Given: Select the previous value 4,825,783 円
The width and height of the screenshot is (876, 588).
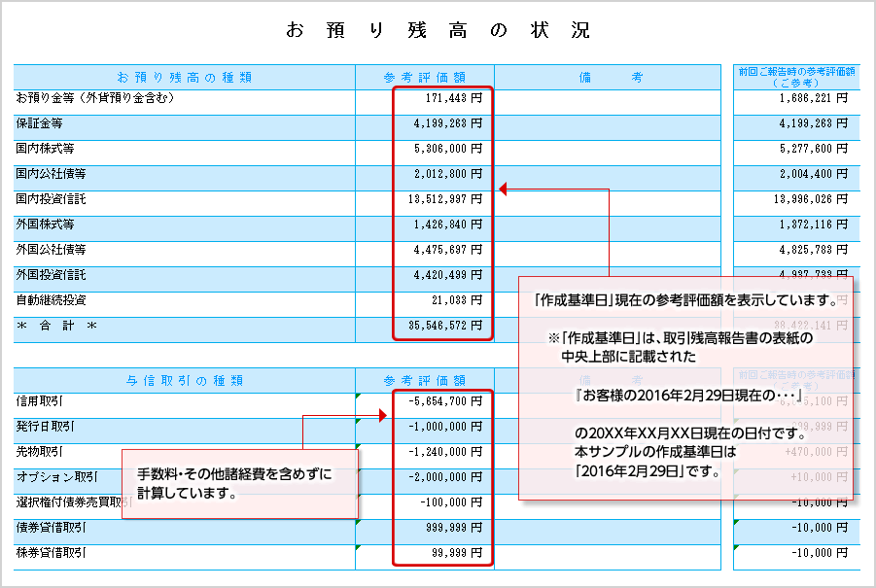Looking at the screenshot, I should coord(814,250).
